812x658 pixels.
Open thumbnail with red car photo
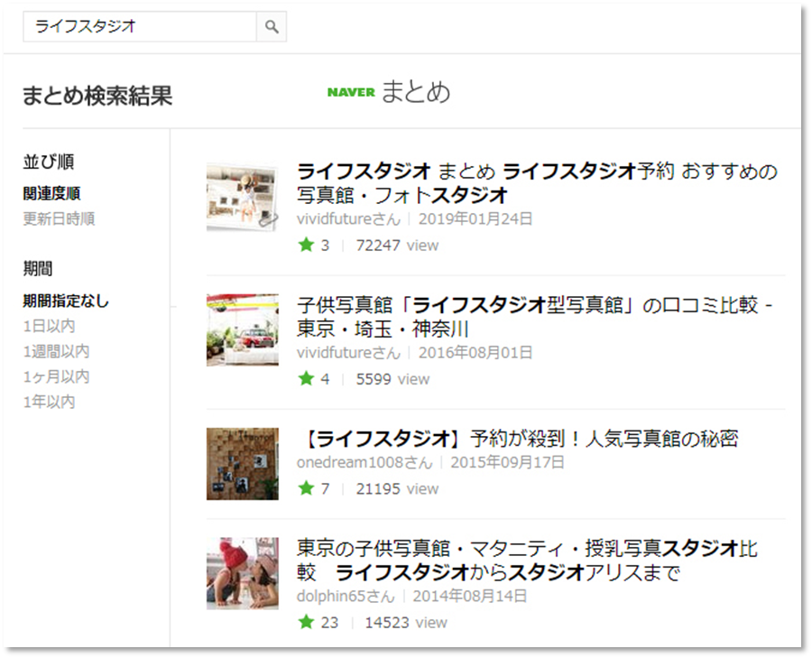pos(243,330)
